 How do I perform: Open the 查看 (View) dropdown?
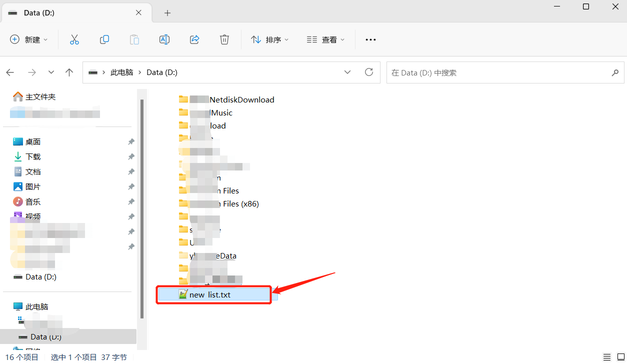point(326,39)
